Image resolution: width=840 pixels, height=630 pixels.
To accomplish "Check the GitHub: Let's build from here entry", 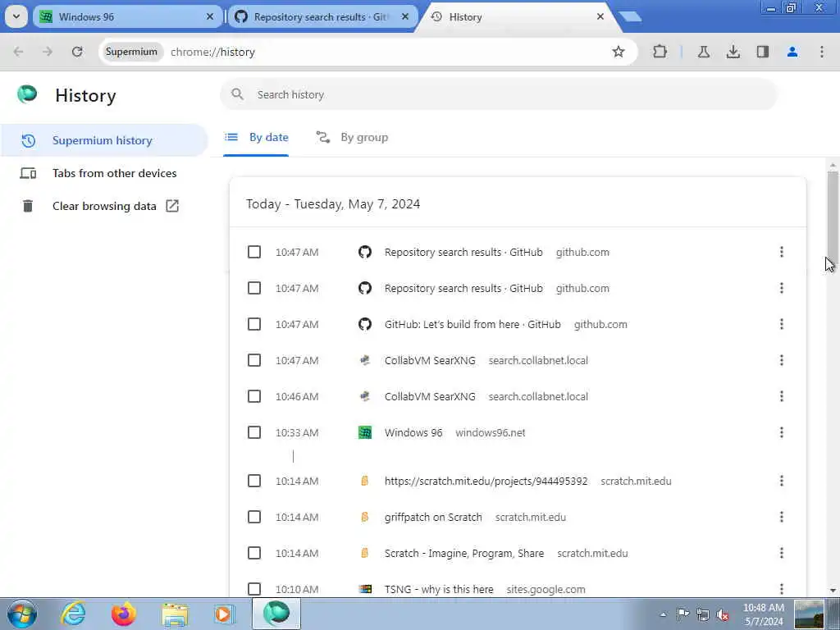I will tap(254, 324).
